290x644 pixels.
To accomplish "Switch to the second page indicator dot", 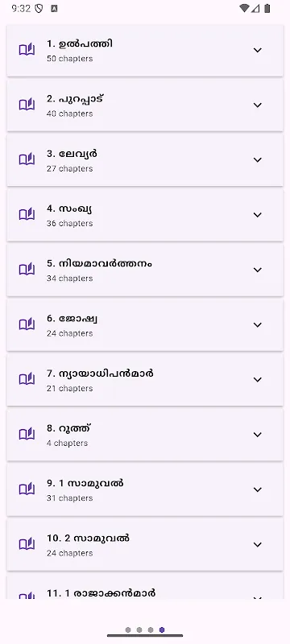I will [x=139, y=630].
